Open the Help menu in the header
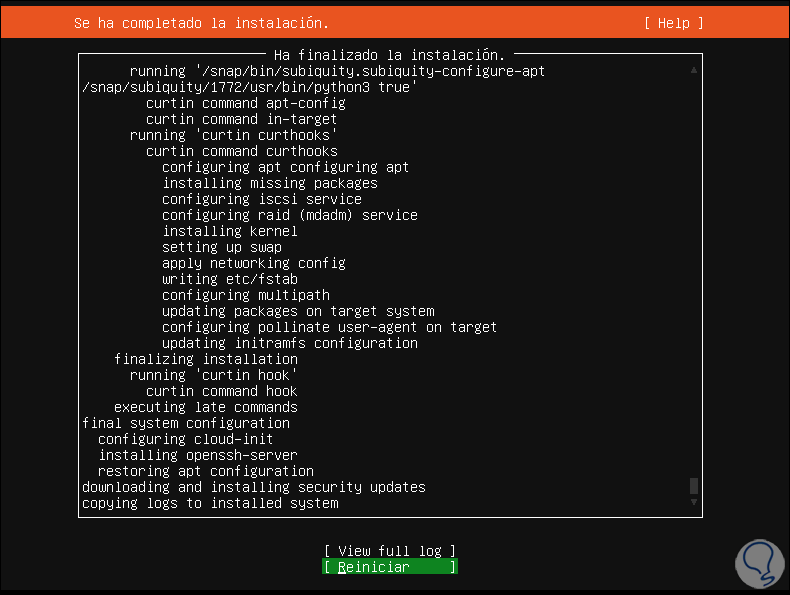 (x=674, y=23)
